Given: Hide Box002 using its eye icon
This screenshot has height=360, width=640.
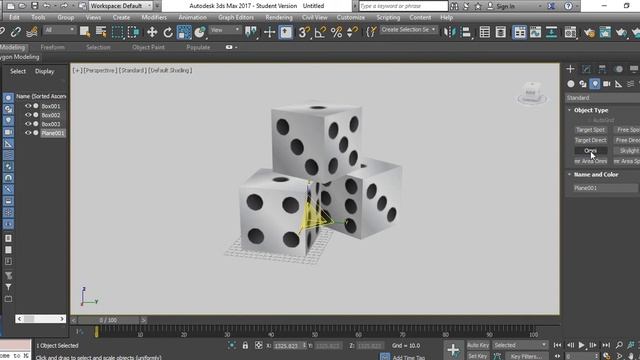Looking at the screenshot, I should click(28, 115).
